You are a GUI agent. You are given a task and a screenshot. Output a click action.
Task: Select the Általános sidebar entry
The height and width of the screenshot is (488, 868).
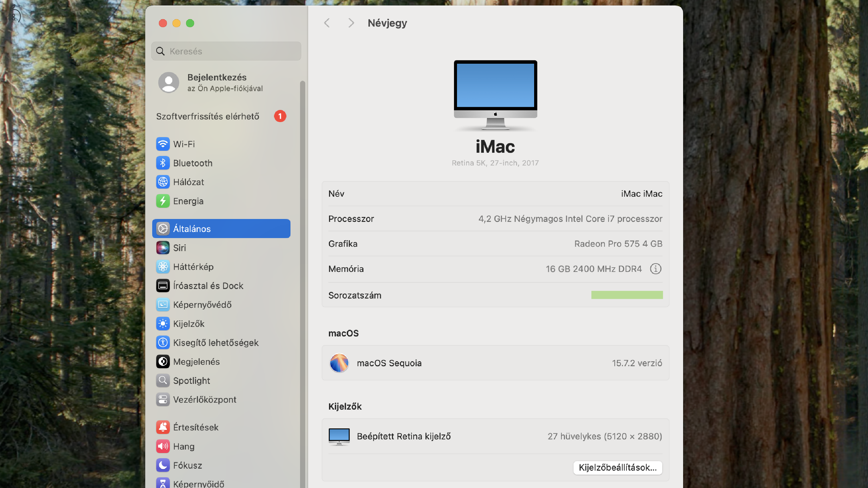221,228
